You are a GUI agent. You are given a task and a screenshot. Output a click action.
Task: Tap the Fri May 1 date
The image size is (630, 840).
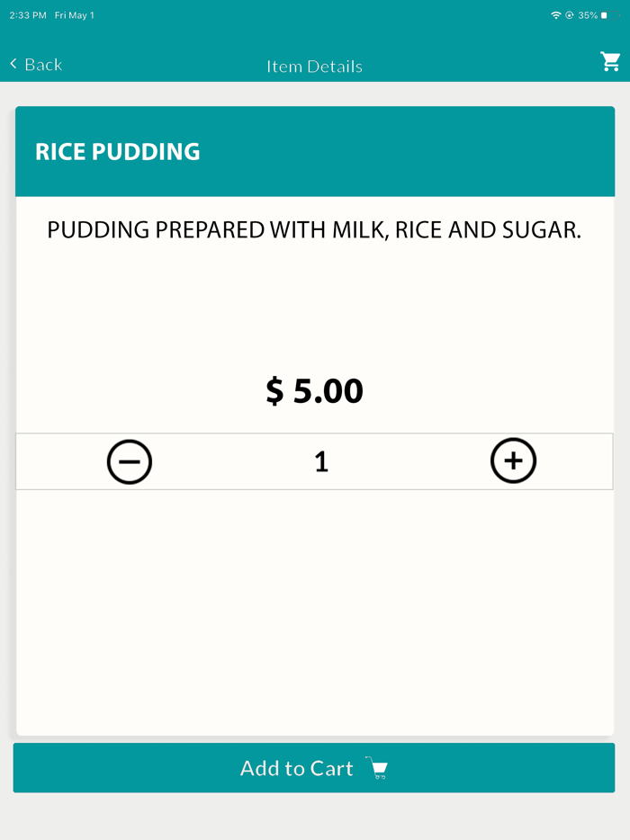pyautogui.click(x=75, y=15)
